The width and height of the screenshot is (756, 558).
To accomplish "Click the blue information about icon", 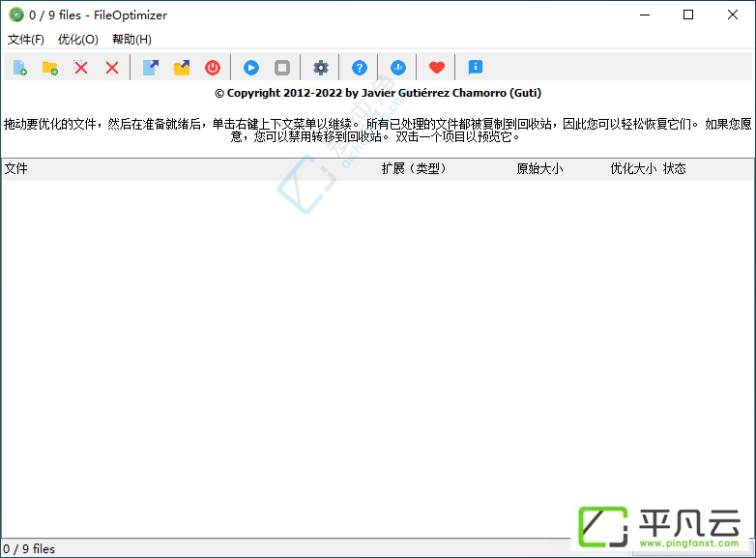I will point(476,68).
